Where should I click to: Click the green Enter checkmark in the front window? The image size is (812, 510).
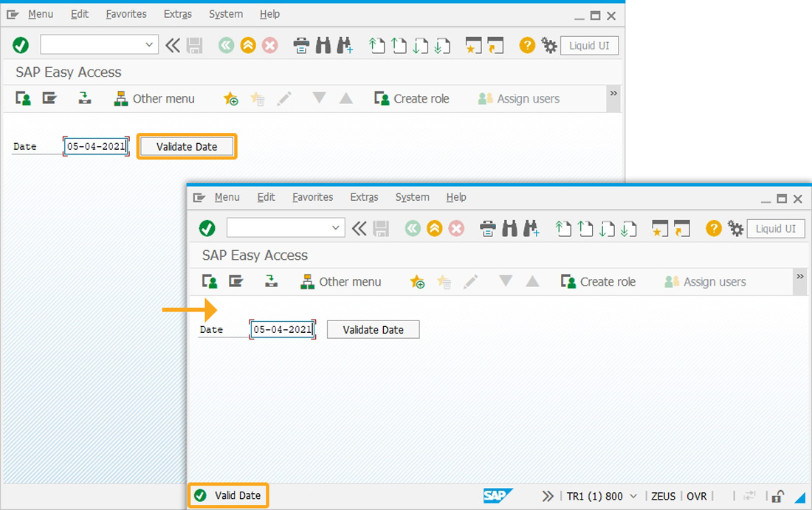point(207,228)
